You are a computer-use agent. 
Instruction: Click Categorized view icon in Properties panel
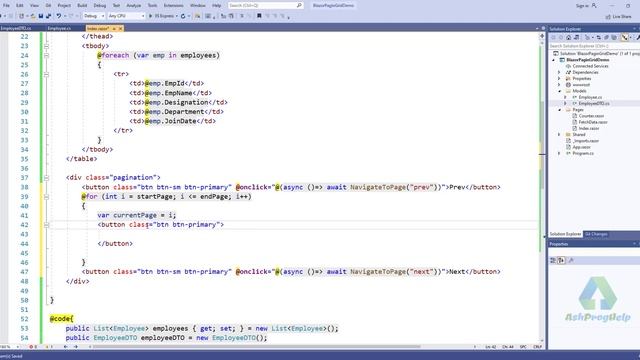(x=553, y=260)
